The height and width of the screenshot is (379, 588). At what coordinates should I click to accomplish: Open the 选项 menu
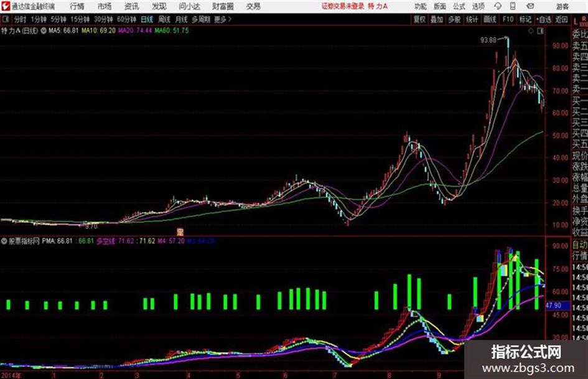pyautogui.click(x=478, y=6)
